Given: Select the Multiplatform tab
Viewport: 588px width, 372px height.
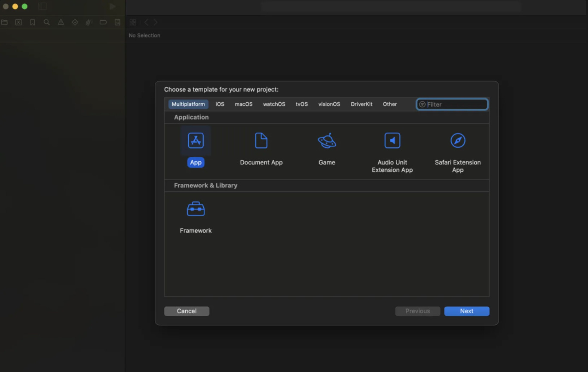Looking at the screenshot, I should click(x=188, y=104).
